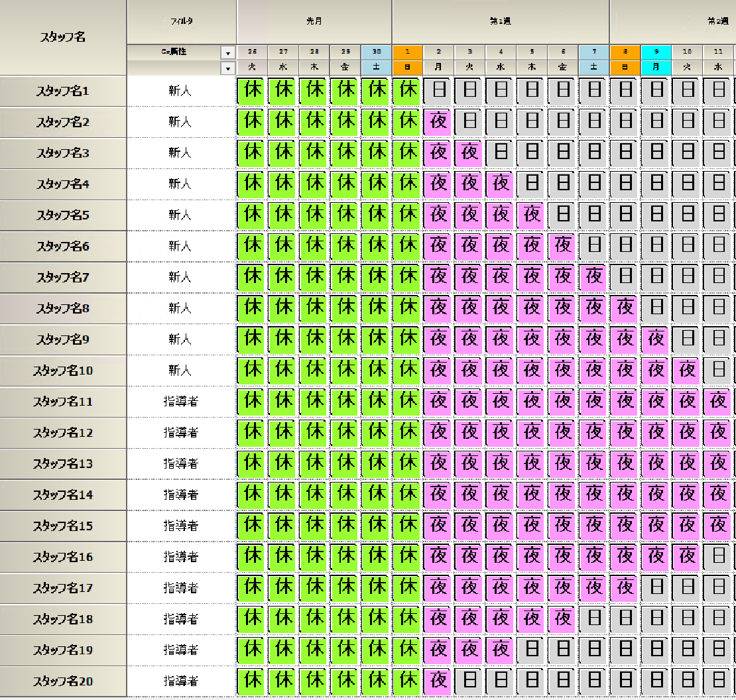Image resolution: width=736 pixels, height=700 pixels.
Task: Click スタッフ名20 夜 shift on date 2
Action: click(x=438, y=681)
